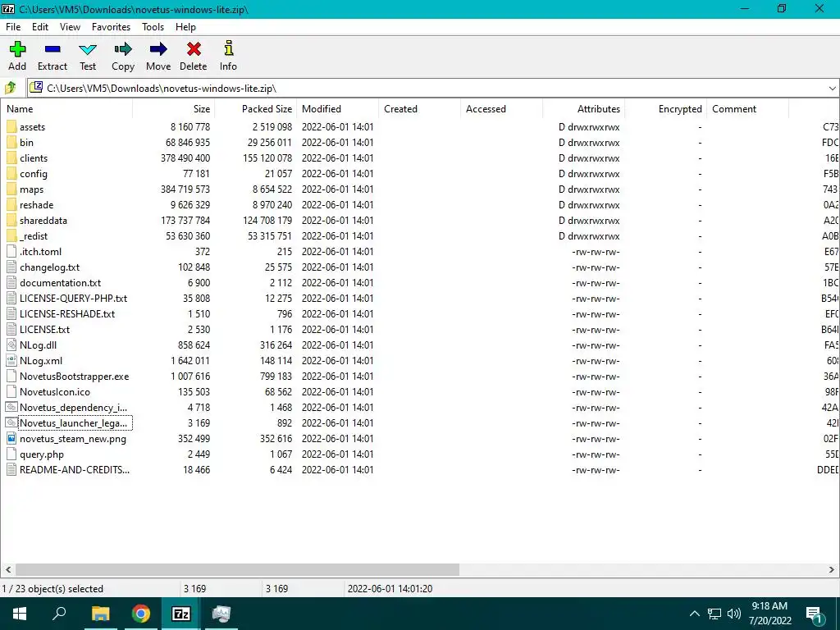Click the Move toolbar icon
This screenshot has width=840, height=630.
[158, 49]
